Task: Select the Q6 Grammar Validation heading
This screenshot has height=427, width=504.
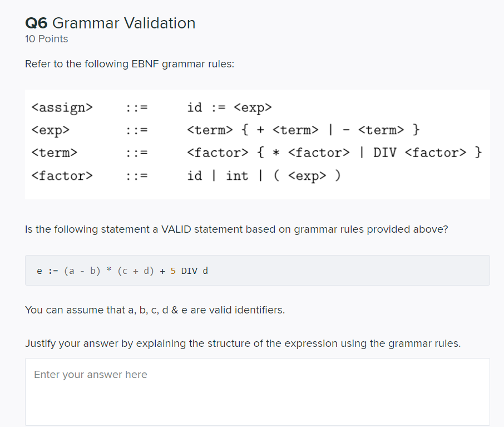Action: pyautogui.click(x=110, y=23)
